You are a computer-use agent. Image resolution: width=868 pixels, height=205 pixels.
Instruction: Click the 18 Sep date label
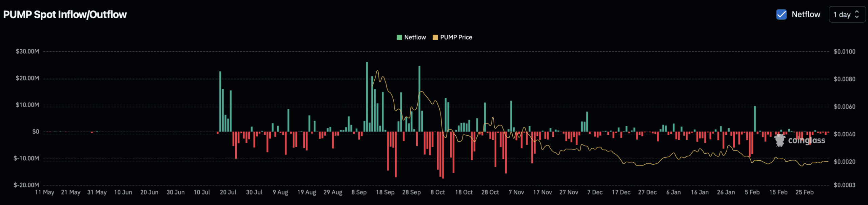tap(385, 192)
